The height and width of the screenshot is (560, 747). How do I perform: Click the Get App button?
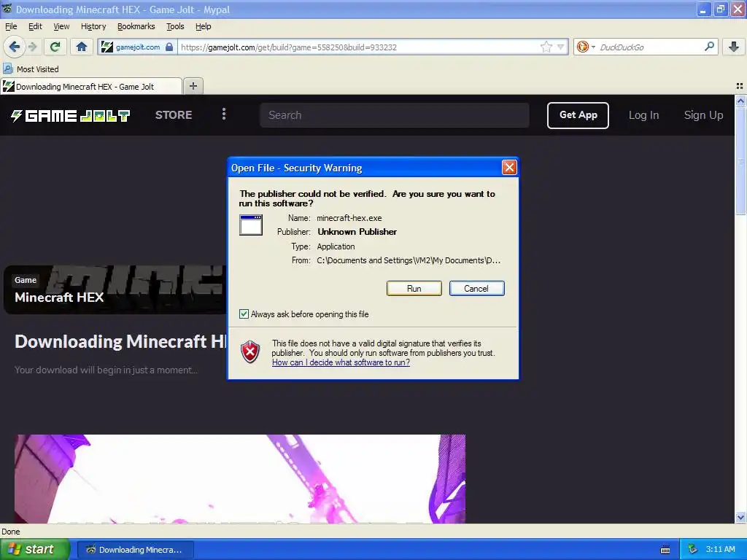click(x=578, y=115)
